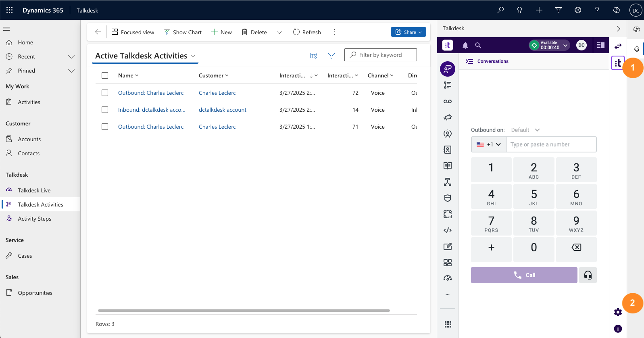Image resolution: width=644 pixels, height=338 pixels.
Task: Open Talkdesk dashboard gauge icon
Action: pos(448,278)
